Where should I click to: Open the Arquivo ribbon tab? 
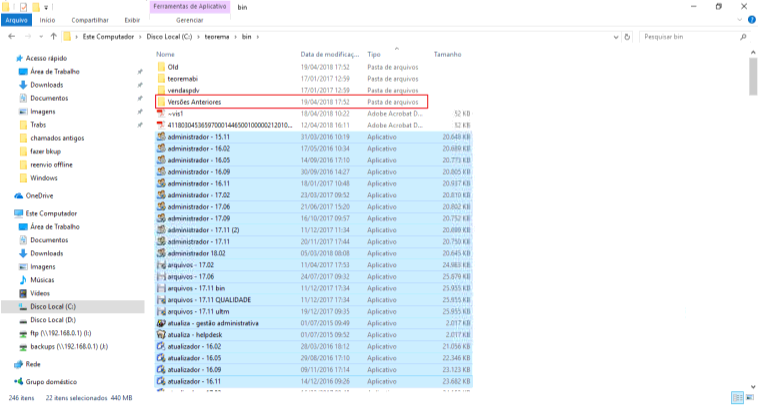click(17, 20)
